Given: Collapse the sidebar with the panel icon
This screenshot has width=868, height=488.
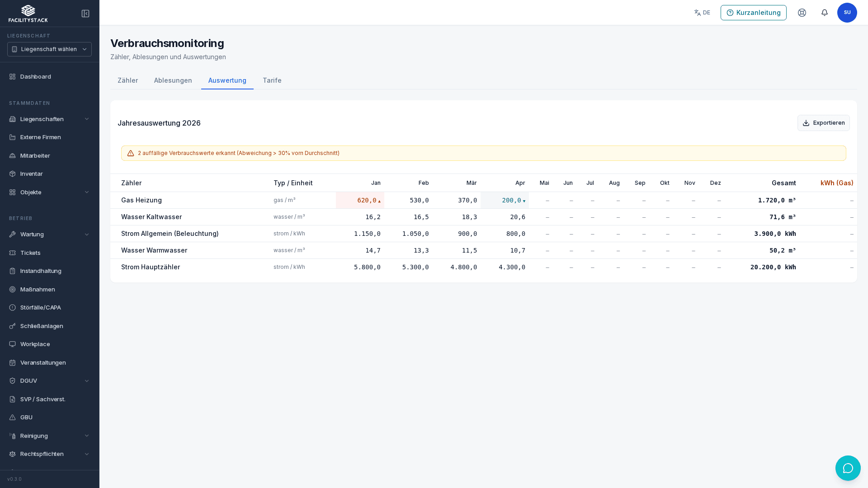Looking at the screenshot, I should (85, 14).
